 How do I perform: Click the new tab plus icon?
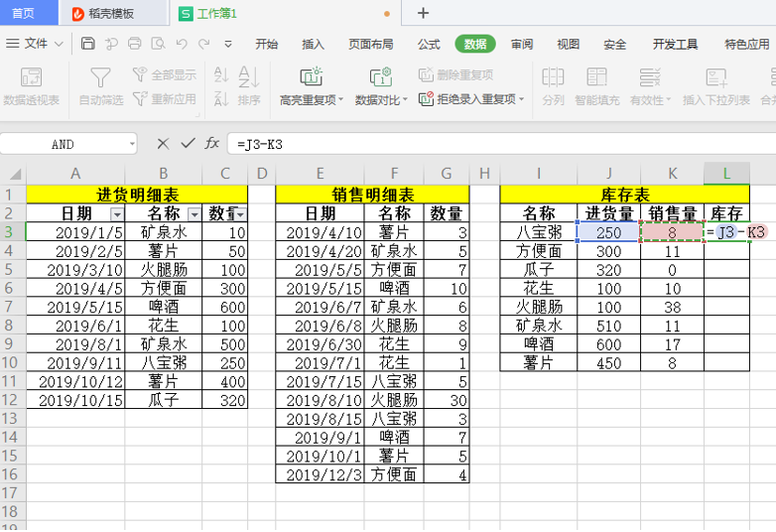[x=423, y=13]
